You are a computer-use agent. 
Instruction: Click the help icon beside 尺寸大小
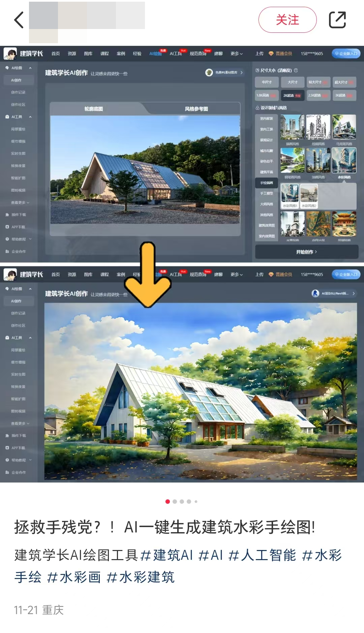click(x=296, y=71)
